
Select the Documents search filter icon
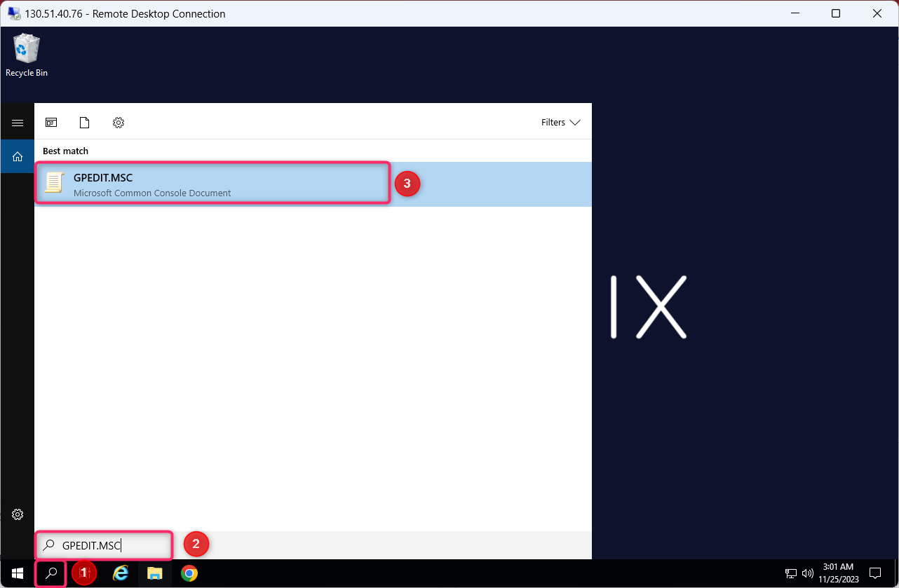point(84,122)
